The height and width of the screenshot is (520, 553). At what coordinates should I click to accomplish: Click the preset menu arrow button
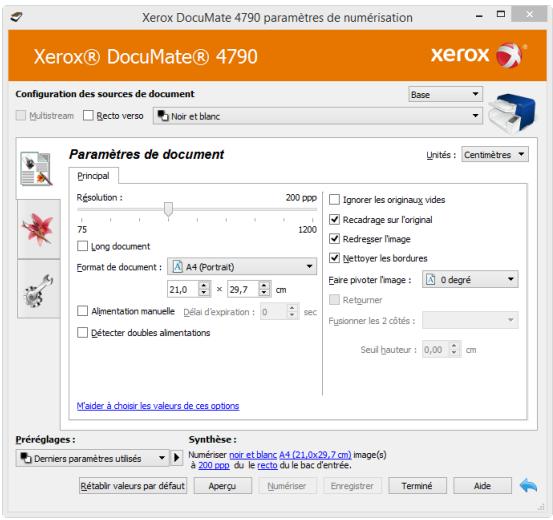pyautogui.click(x=177, y=458)
